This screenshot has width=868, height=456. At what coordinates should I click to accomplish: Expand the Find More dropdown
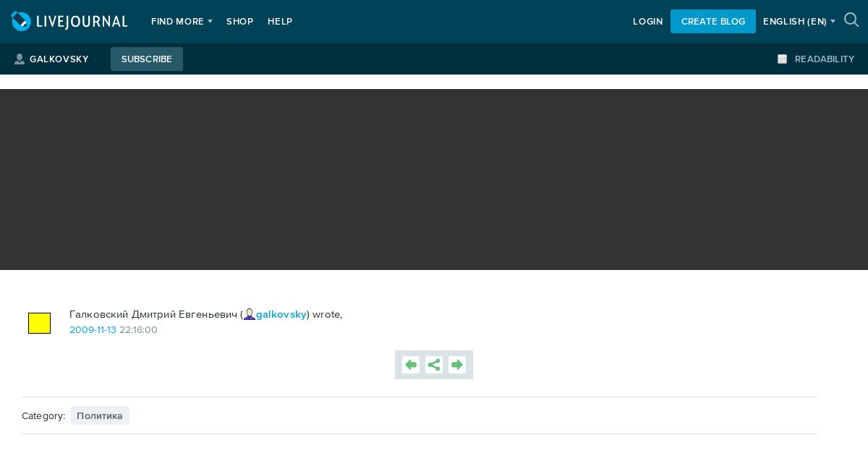pos(182,22)
